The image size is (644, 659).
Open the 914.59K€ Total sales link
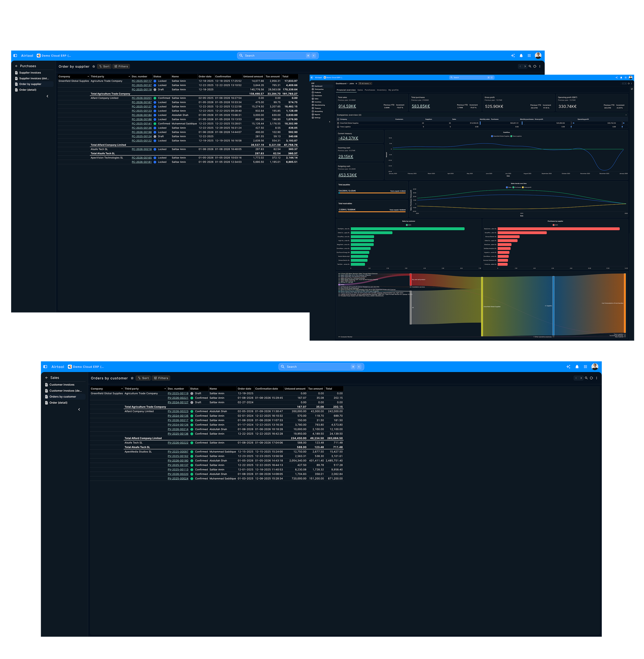coord(347,106)
